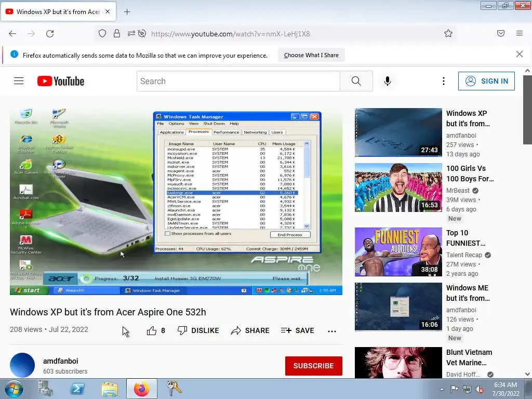Image resolution: width=532 pixels, height=399 pixels.
Task: Click into the YouTube Search field
Action: coord(238,82)
